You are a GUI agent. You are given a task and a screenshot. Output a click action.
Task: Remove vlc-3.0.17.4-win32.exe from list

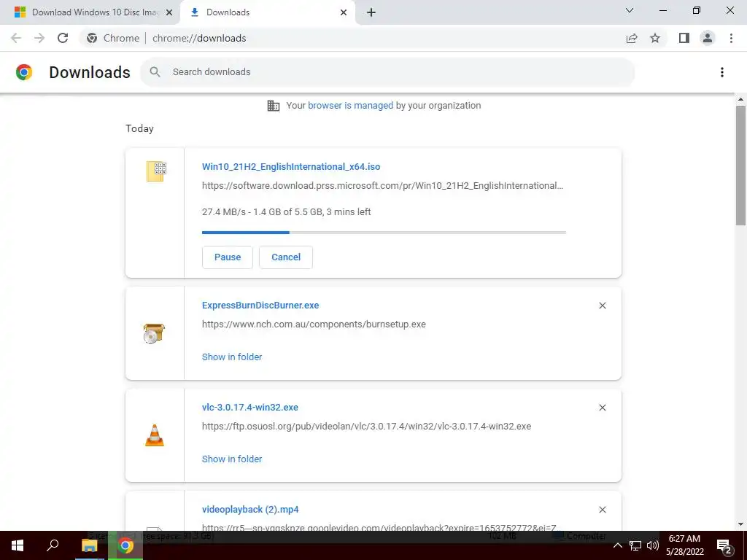[x=602, y=408]
